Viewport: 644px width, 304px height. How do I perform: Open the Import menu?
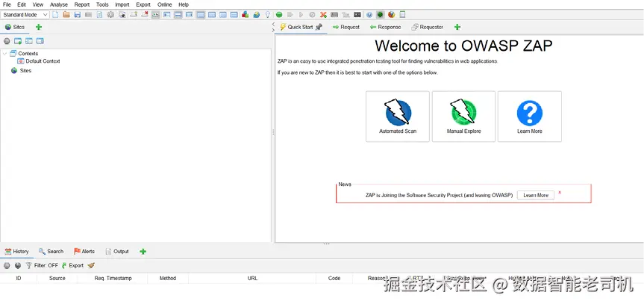point(122,4)
